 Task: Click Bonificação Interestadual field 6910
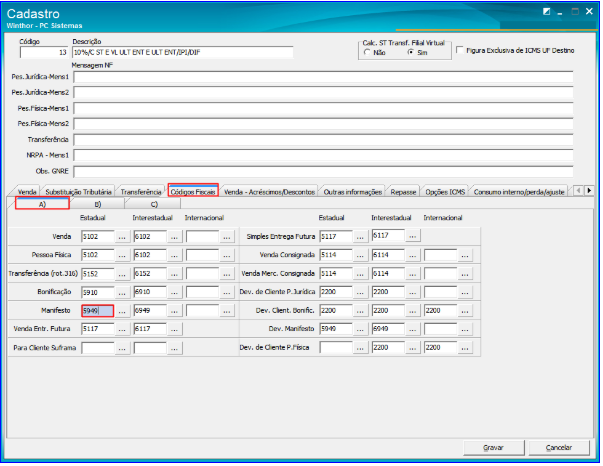[150, 292]
